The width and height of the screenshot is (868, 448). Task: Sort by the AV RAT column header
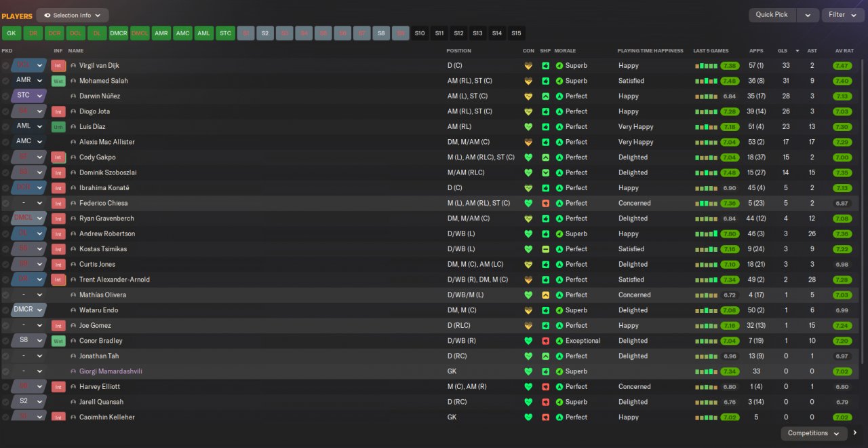[x=845, y=51]
